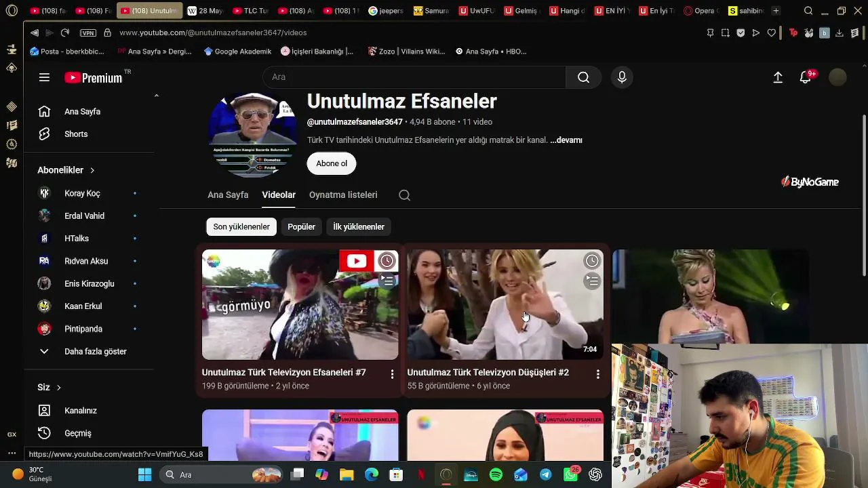Screen dimensions: 868x488
Task: Open the browser tab search icon
Action: (808, 11)
